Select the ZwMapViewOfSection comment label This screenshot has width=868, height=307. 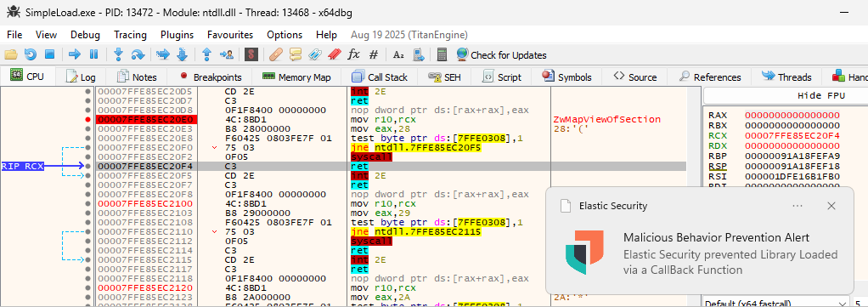click(606, 119)
